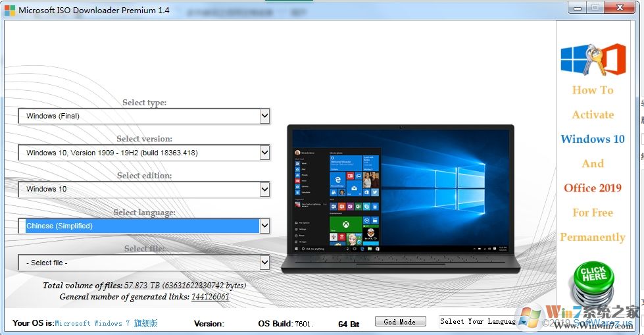This screenshot has width=644, height=335.
Task: Click the Windows and Office keys logo
Action: click(x=593, y=60)
